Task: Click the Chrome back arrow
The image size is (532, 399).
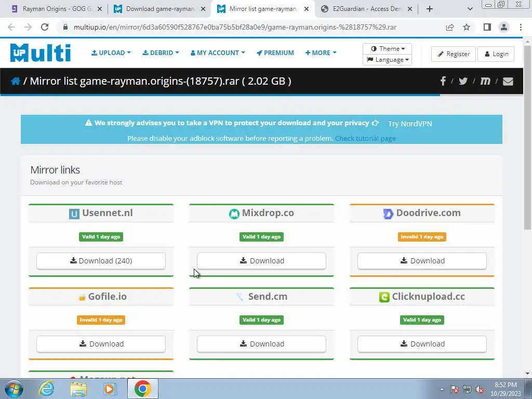Action: pos(11,27)
